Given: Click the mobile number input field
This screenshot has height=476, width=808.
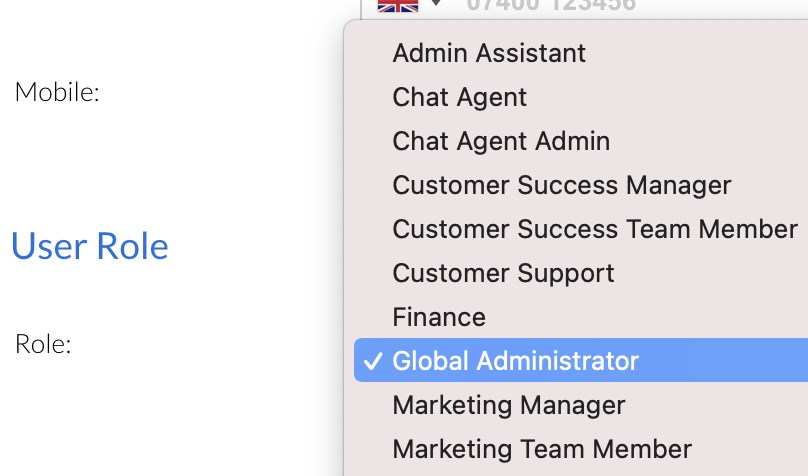Looking at the screenshot, I should [x=600, y=5].
